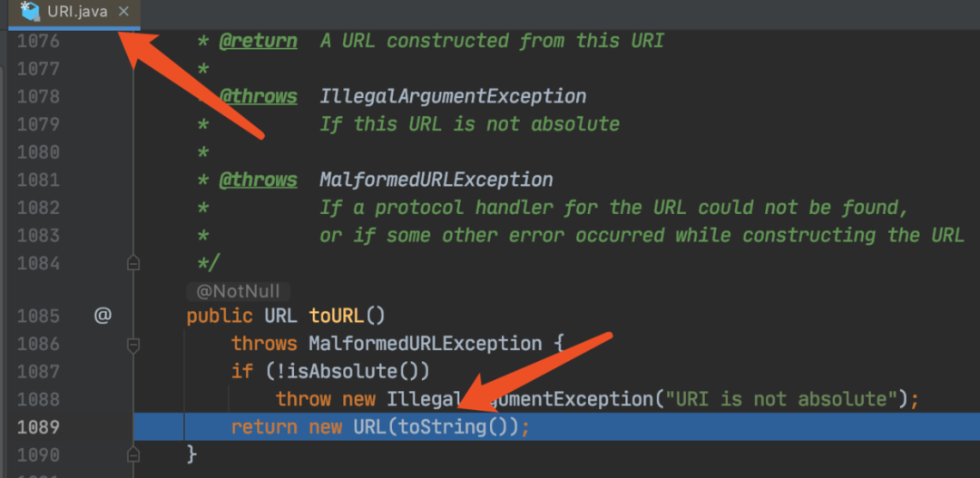Click the @throws tag on line 1081
Screen dimensions: 980x478
coord(258,180)
